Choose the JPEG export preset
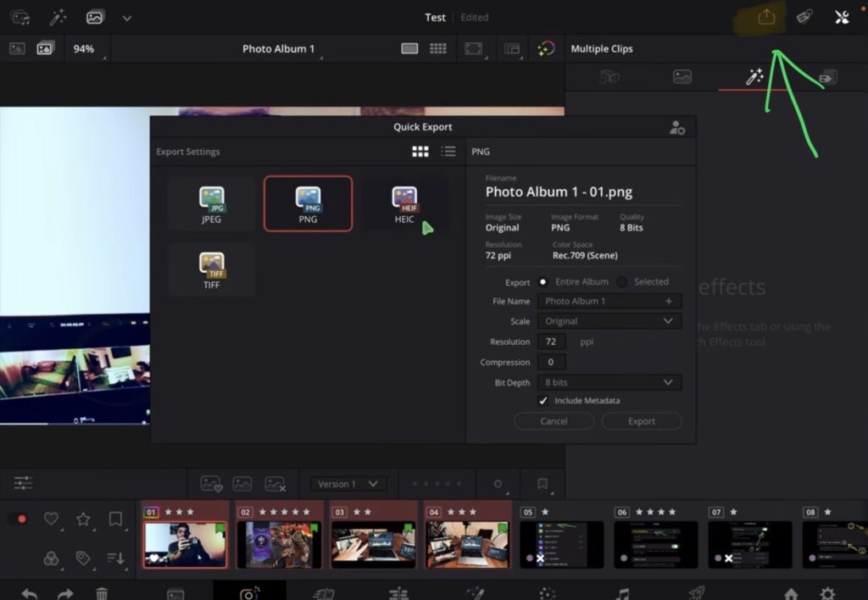Screen dimensions: 868x600 [211, 203]
